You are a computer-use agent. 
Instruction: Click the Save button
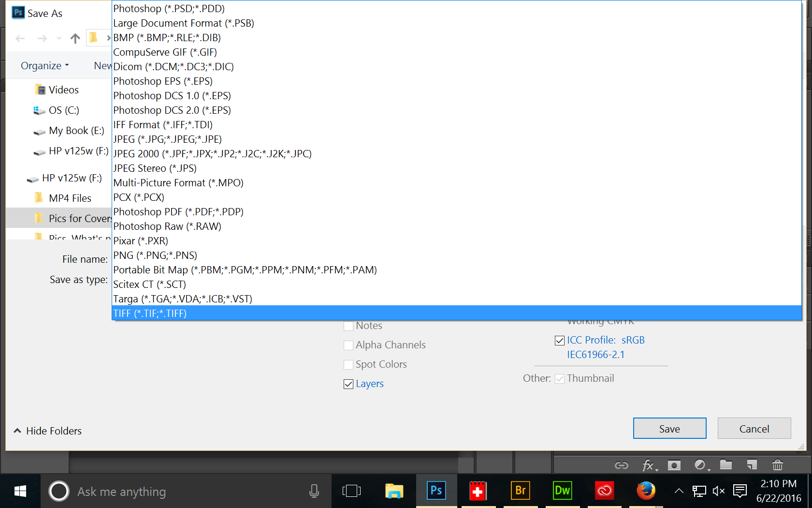pyautogui.click(x=669, y=429)
